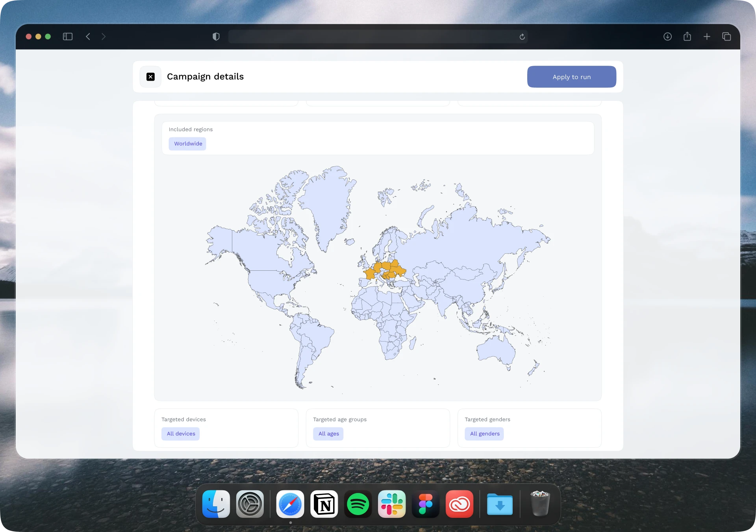Open the share menu icon
This screenshot has height=532, width=756.
[687, 37]
